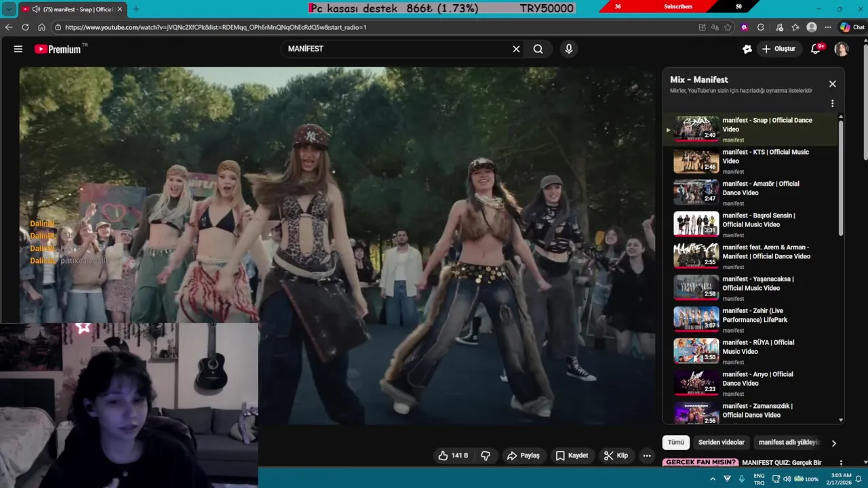Mute the tab via speaker icon

click(35, 9)
